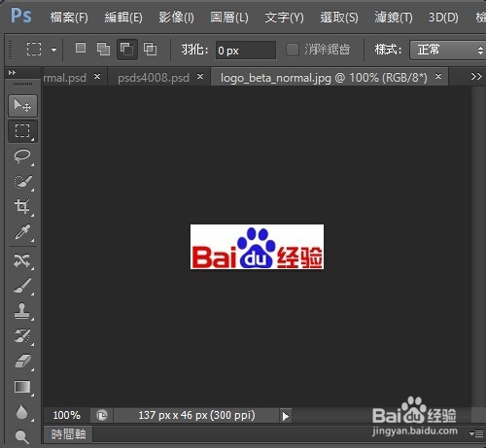
Task: Select the Lasso tool
Action: point(22,156)
